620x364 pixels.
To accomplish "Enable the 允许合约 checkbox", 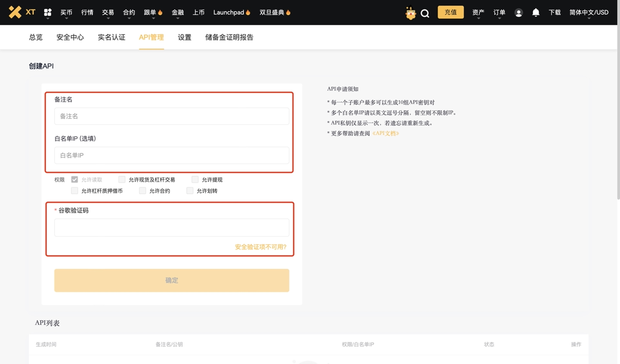I will click(143, 191).
